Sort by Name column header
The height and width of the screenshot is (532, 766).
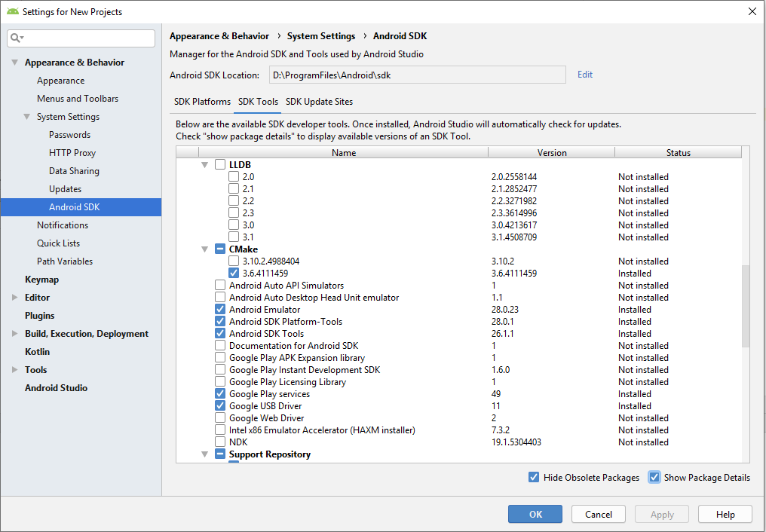tap(344, 153)
